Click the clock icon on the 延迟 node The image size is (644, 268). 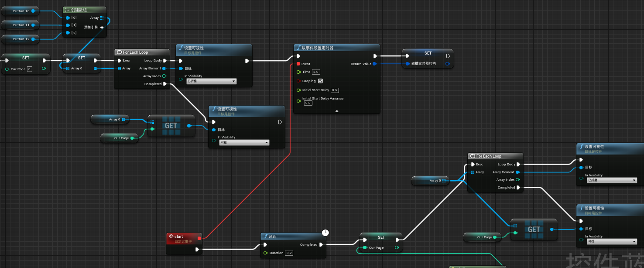325,233
